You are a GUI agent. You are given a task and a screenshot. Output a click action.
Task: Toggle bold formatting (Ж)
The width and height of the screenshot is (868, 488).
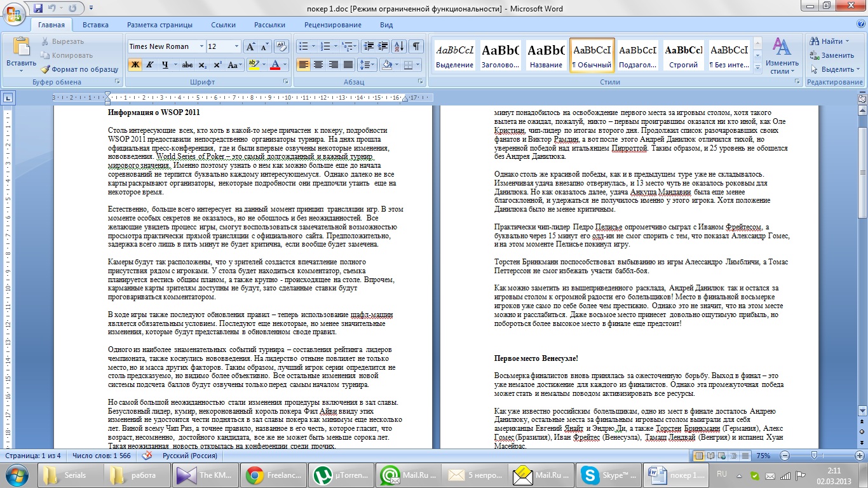pos(135,65)
